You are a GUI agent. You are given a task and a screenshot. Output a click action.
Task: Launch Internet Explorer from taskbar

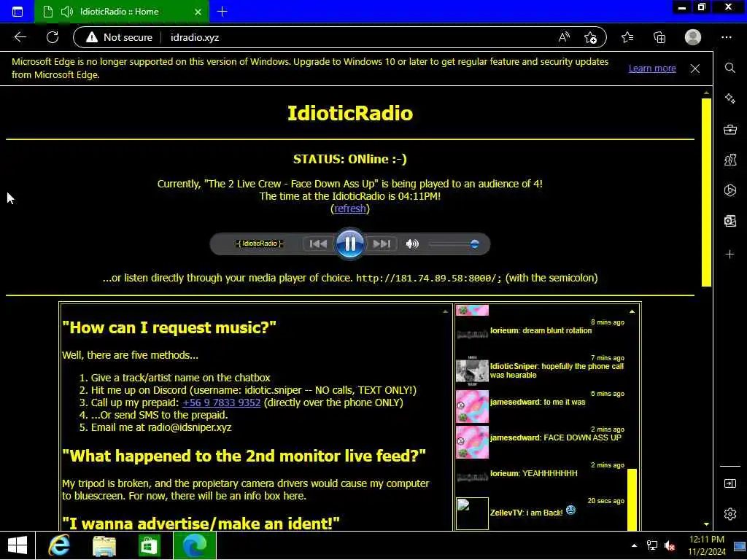click(x=59, y=545)
